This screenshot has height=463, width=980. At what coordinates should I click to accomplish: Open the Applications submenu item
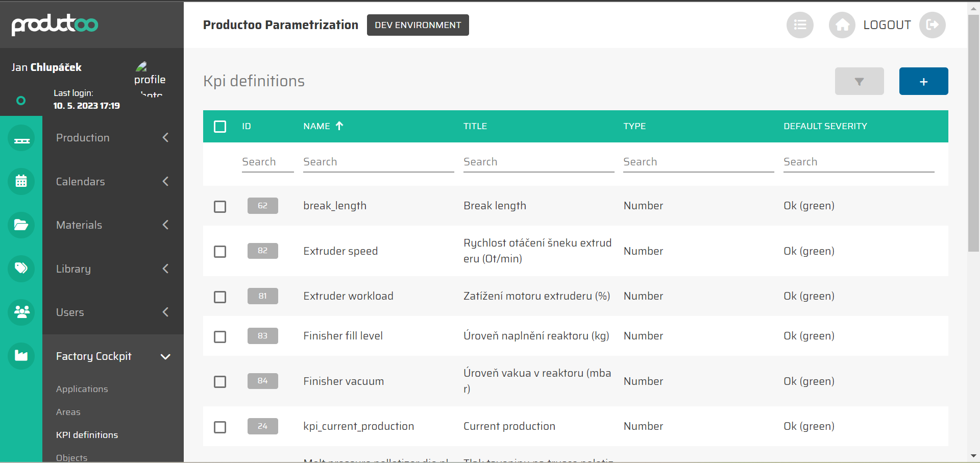click(x=82, y=389)
